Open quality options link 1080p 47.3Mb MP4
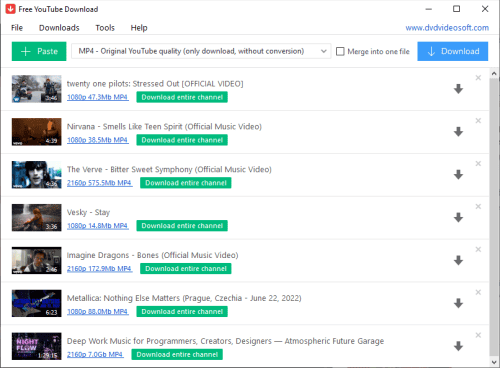 (x=97, y=97)
